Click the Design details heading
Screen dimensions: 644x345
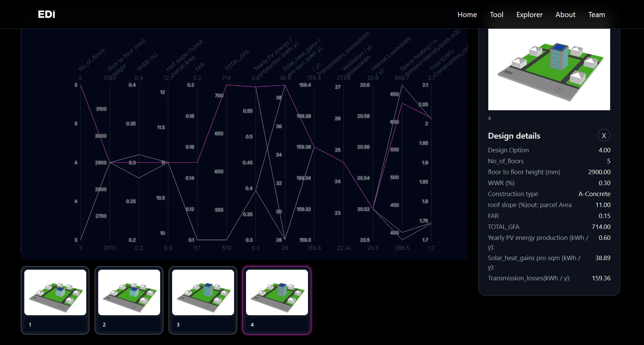point(514,136)
